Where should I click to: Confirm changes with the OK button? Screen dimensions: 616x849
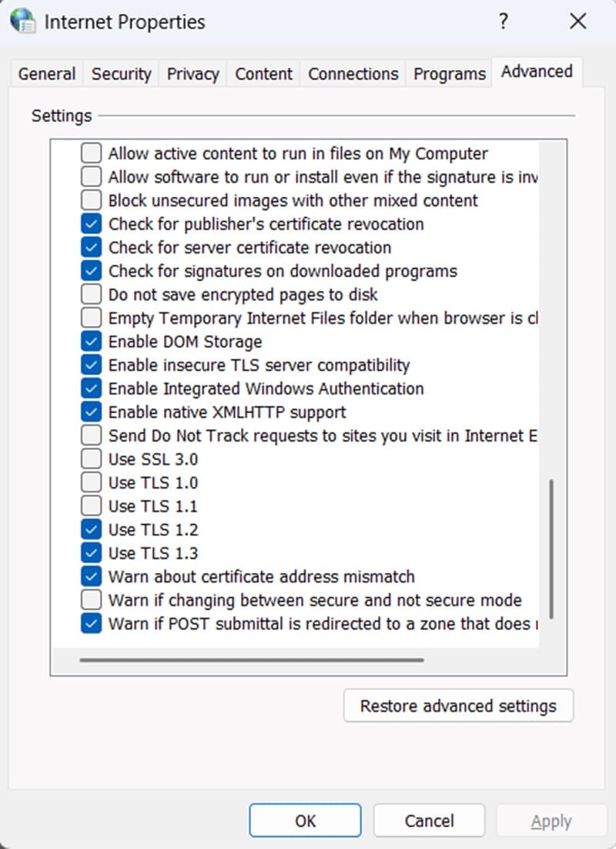(305, 821)
